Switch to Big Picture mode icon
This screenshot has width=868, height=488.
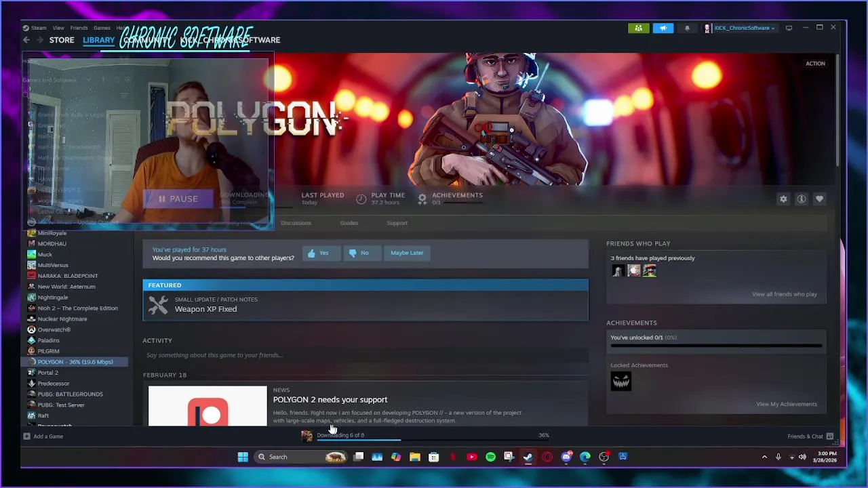(789, 28)
